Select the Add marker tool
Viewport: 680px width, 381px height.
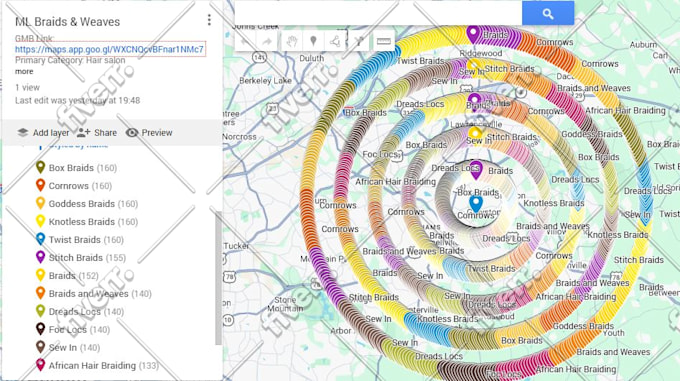point(313,42)
